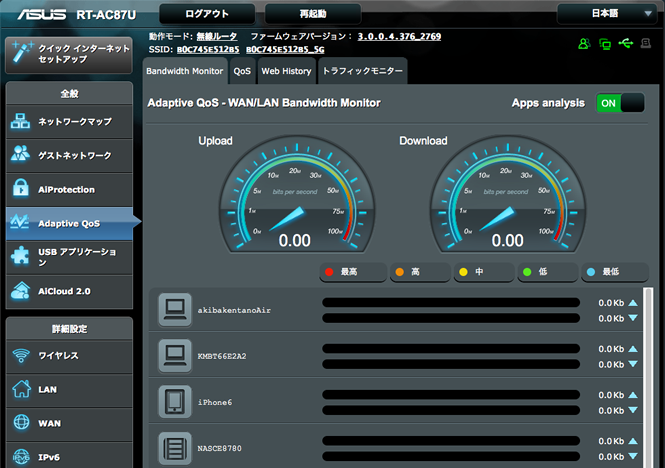Click the IPv6 globe icon
Viewport: 665px width, 468px height.
pos(21,457)
